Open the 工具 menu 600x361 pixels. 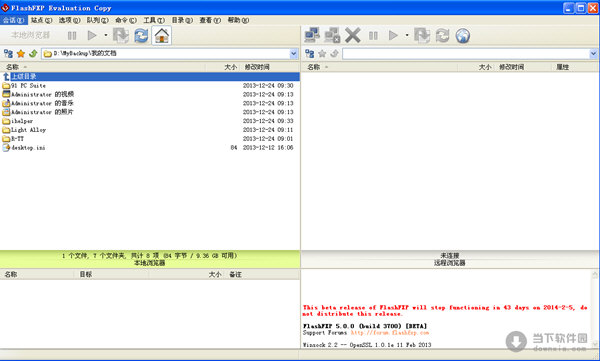point(154,20)
